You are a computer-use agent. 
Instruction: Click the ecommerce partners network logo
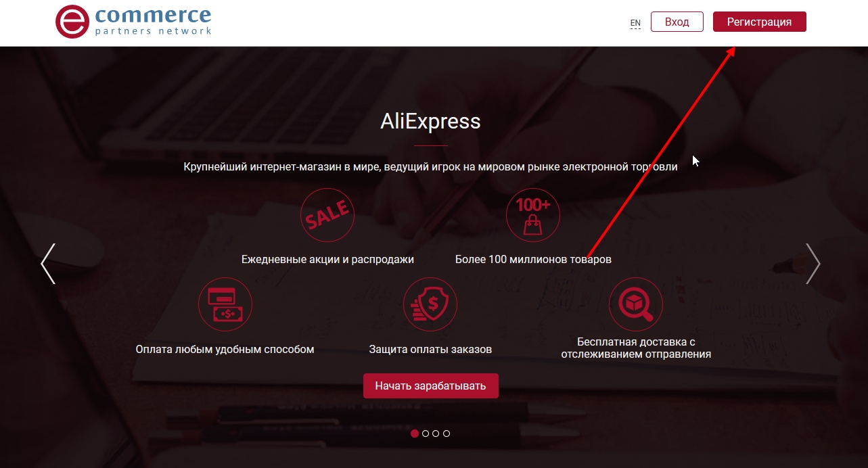[x=134, y=22]
